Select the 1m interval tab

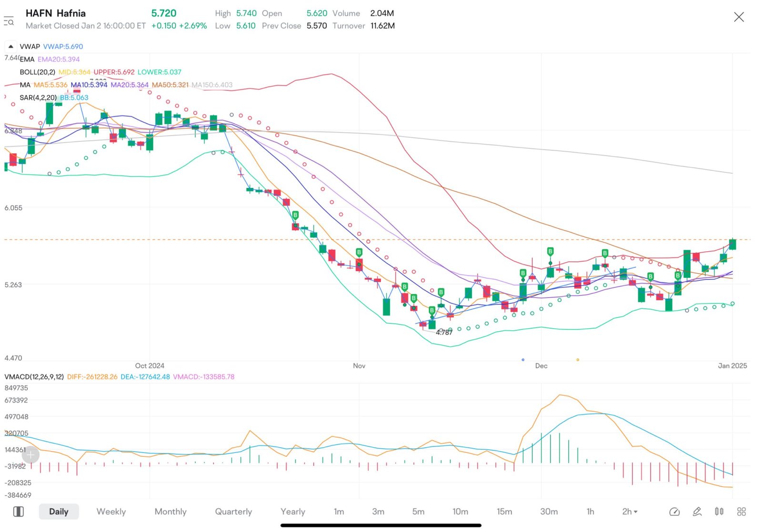[x=339, y=512]
